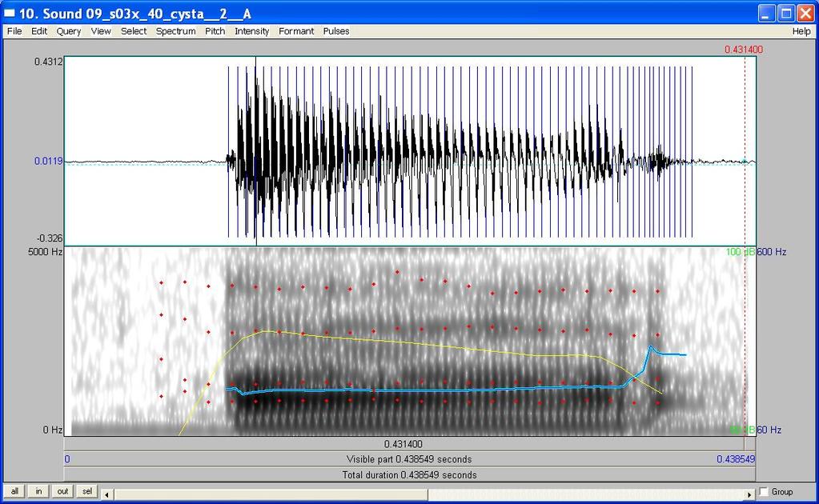Click the -0.326 amplitude minimum label
The height and width of the screenshot is (504, 819).
pos(50,238)
